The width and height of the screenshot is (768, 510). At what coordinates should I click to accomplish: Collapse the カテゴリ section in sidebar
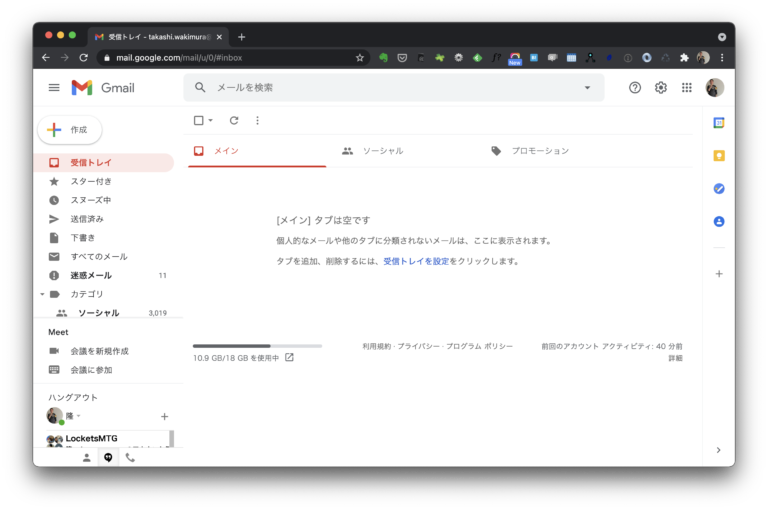coord(42,294)
